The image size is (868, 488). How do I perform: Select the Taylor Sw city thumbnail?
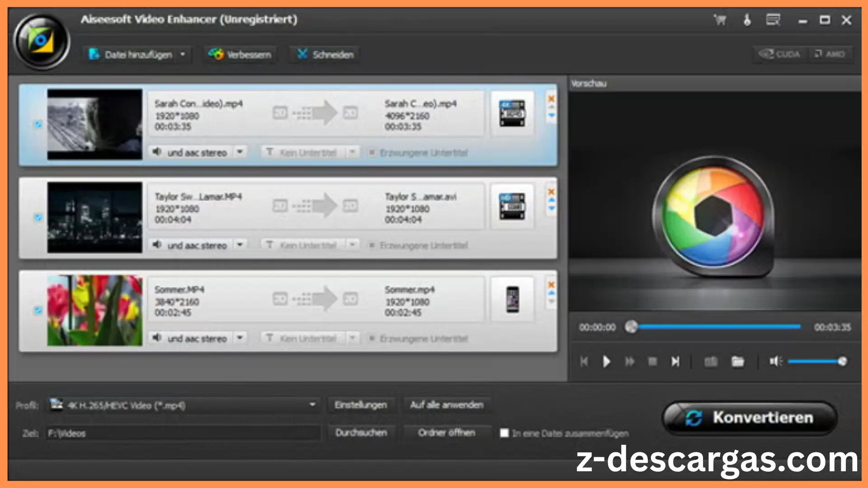pos(94,217)
